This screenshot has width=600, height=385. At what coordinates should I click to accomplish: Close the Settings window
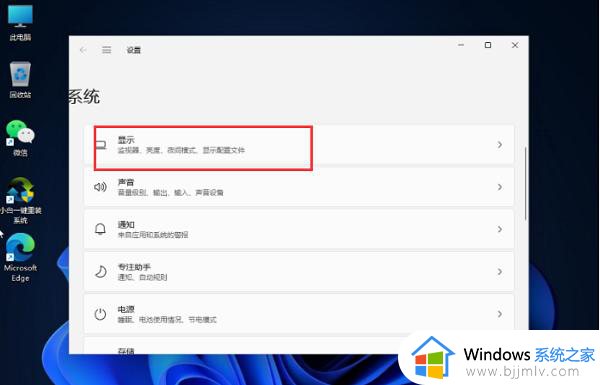tap(515, 45)
